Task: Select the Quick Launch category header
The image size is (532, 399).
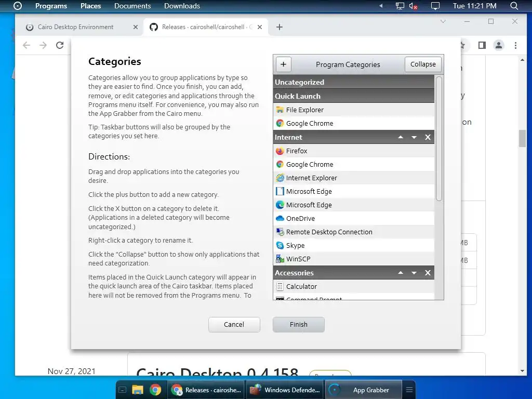Action: coord(353,96)
